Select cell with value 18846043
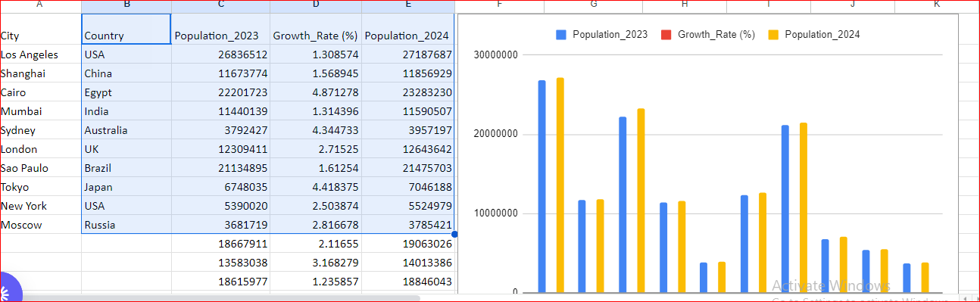The height and width of the screenshot is (302, 980). 407,282
